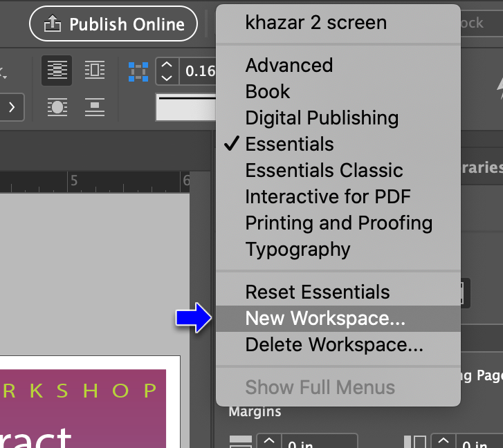Click the top margin icon
The height and width of the screenshot is (448, 503).
click(241, 442)
